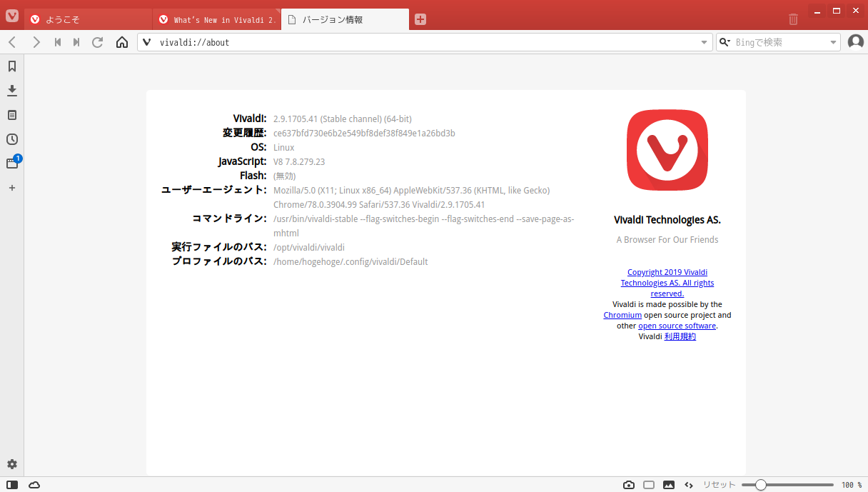The width and height of the screenshot is (868, 492).
Task: Click the rewind history button
Action: (x=58, y=42)
